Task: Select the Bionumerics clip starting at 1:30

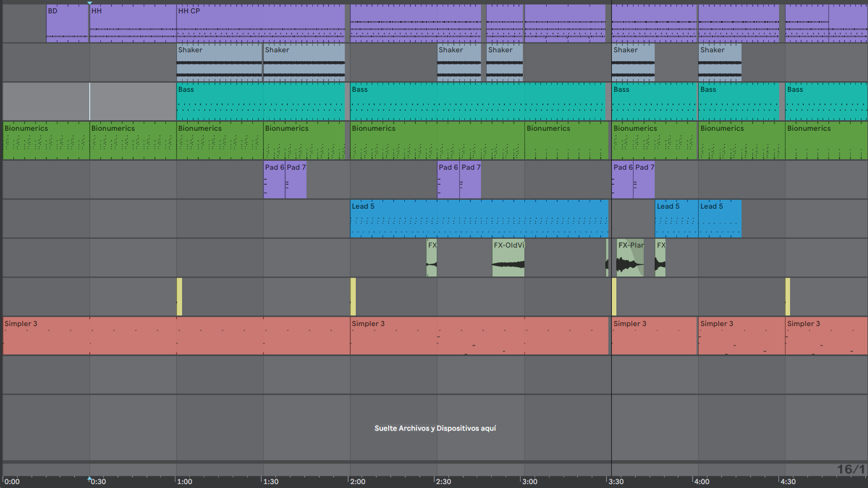Action: 304,141
